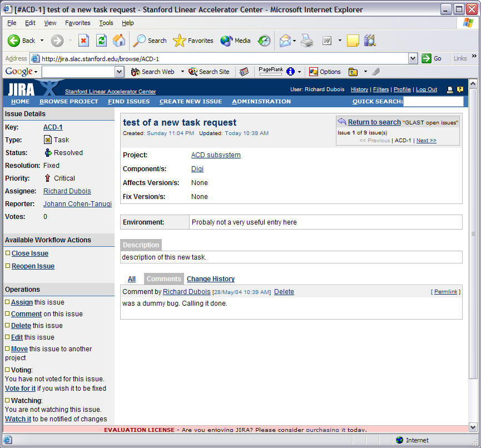The image size is (481, 448).
Task: Click the vertical scrollbar thumb
Action: pos(473,233)
